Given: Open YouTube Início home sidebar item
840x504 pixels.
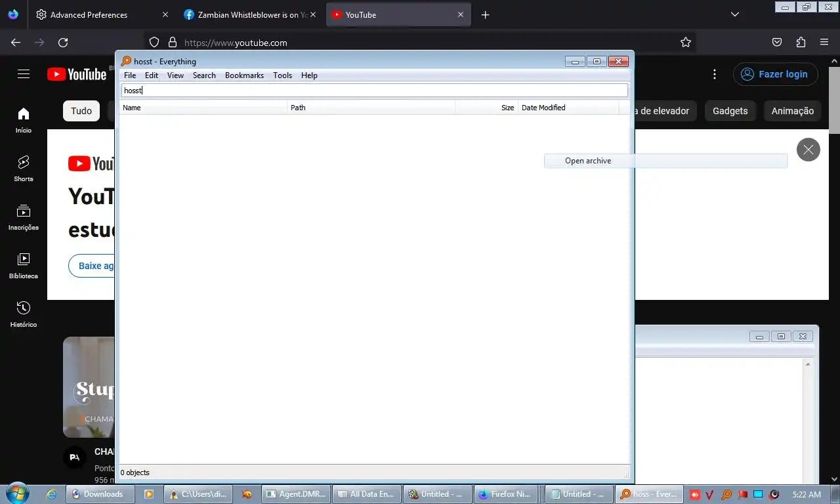Looking at the screenshot, I should click(24, 120).
